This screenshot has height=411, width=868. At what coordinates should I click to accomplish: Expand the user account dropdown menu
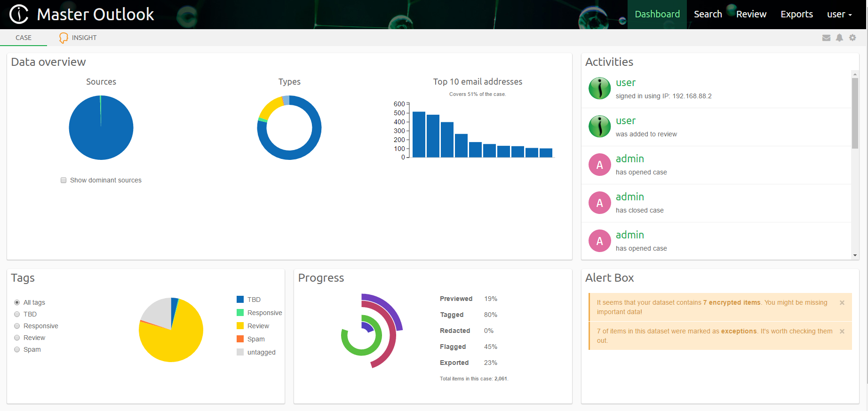click(839, 15)
